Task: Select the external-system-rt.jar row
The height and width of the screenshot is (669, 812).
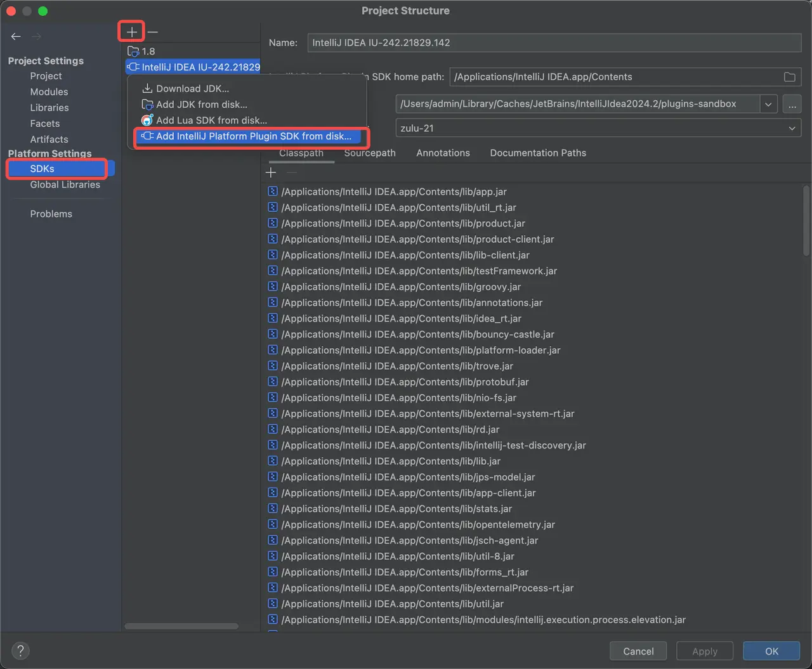Action: click(533, 413)
